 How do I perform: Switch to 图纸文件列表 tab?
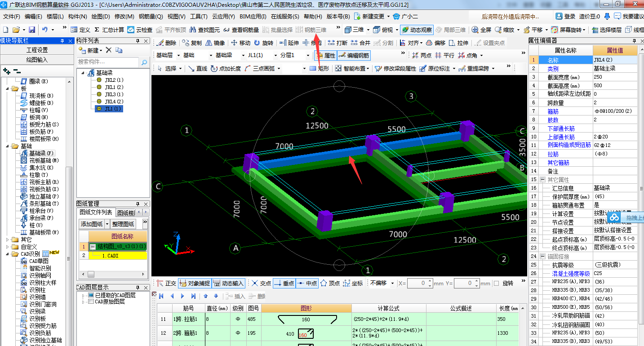(96, 212)
